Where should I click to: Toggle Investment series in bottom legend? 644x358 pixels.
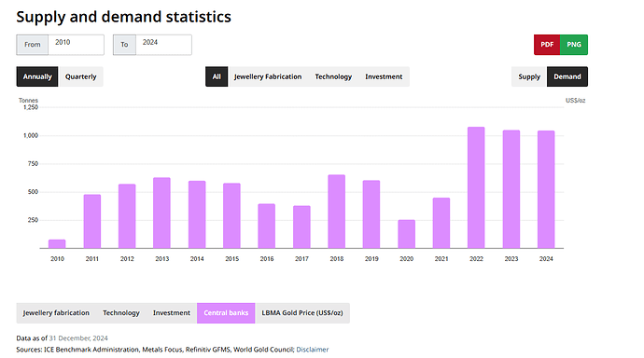[172, 313]
